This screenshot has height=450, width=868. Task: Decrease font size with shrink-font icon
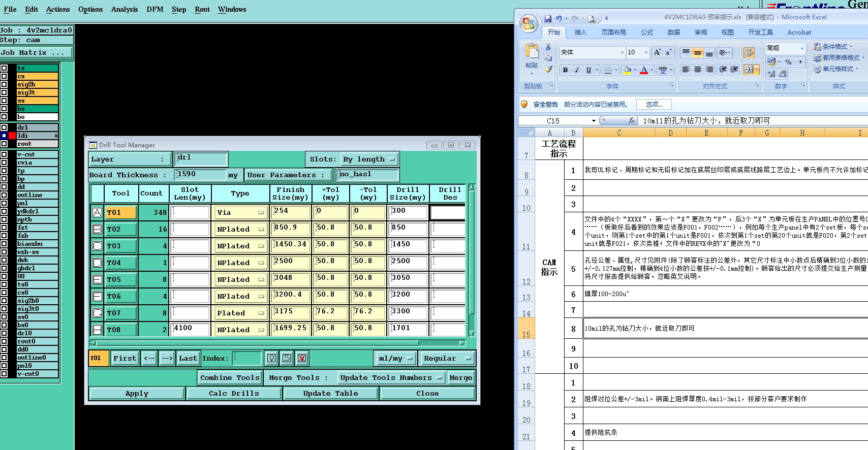pos(668,52)
